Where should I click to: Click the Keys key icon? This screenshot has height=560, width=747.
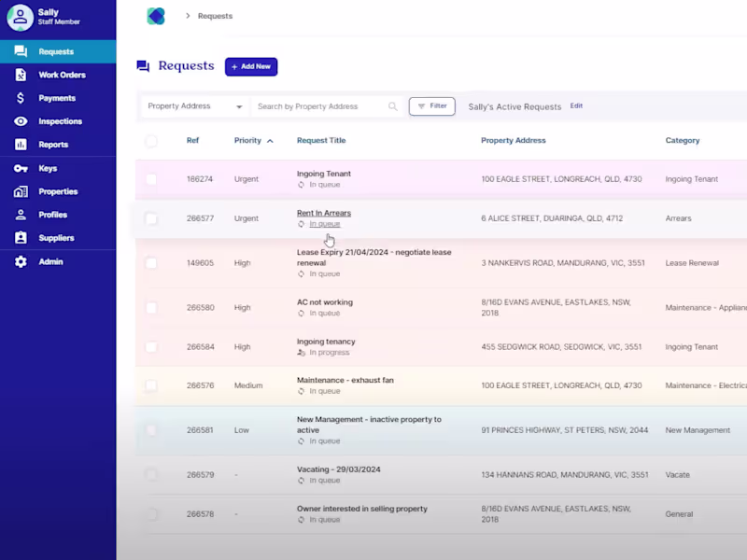[21, 168]
